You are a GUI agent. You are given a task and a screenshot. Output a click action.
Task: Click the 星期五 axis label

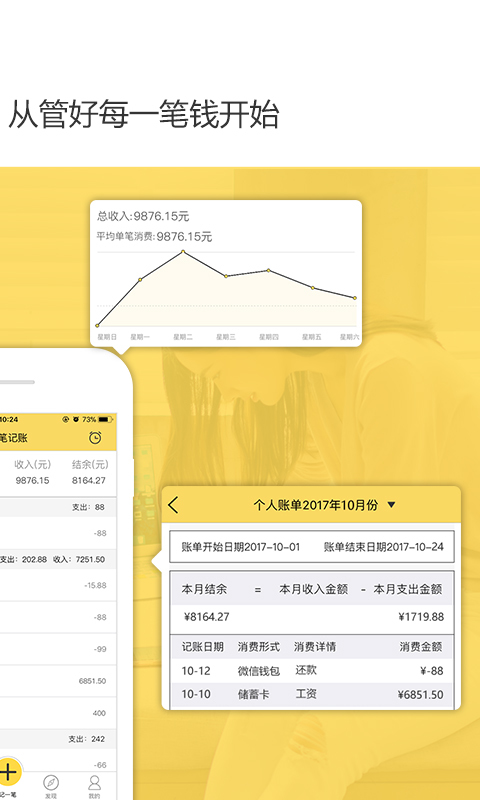point(312,337)
